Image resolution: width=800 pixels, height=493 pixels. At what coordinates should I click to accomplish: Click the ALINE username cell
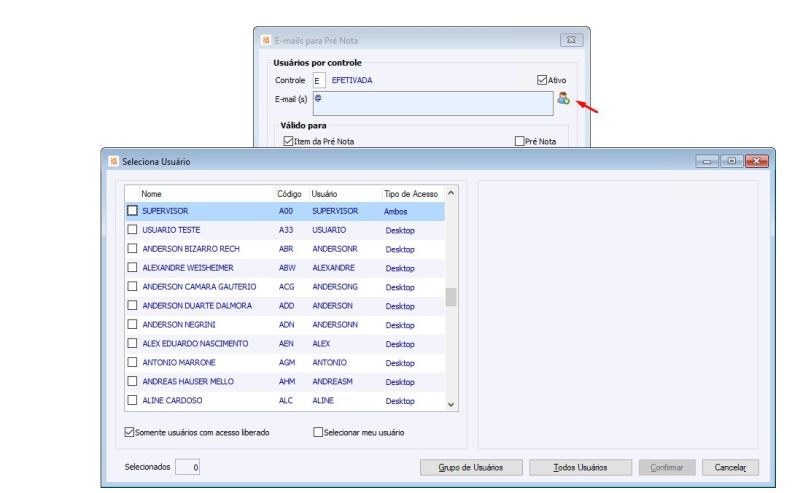(x=323, y=400)
